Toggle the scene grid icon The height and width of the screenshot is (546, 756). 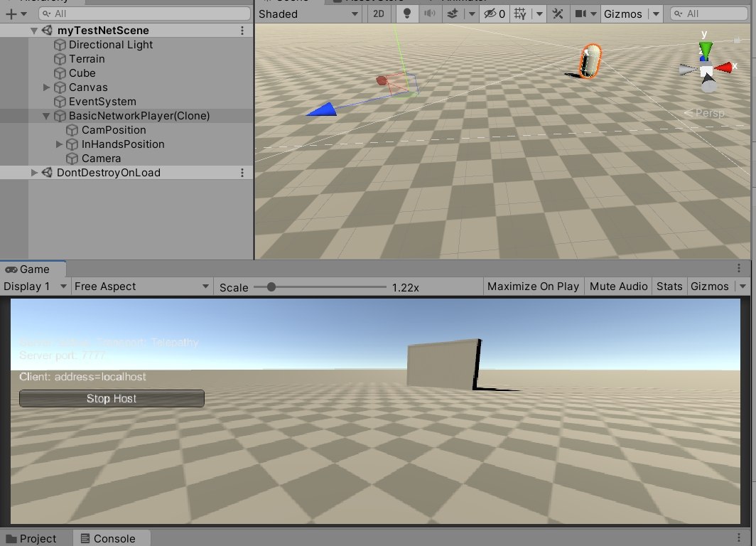coord(520,14)
